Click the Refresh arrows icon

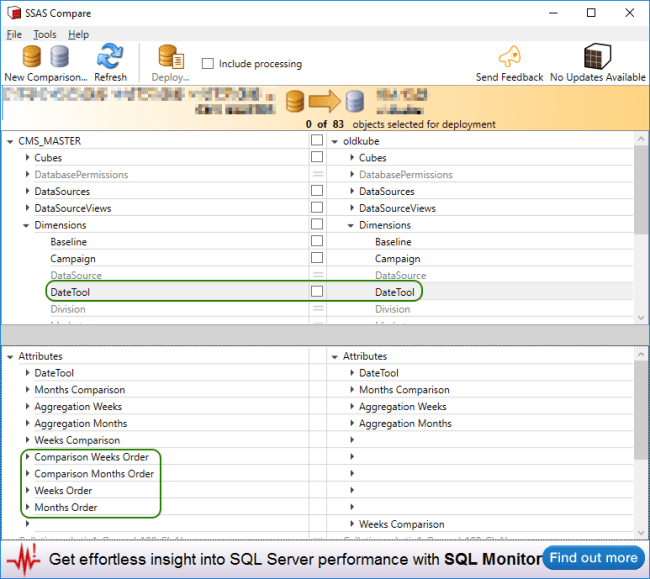110,56
